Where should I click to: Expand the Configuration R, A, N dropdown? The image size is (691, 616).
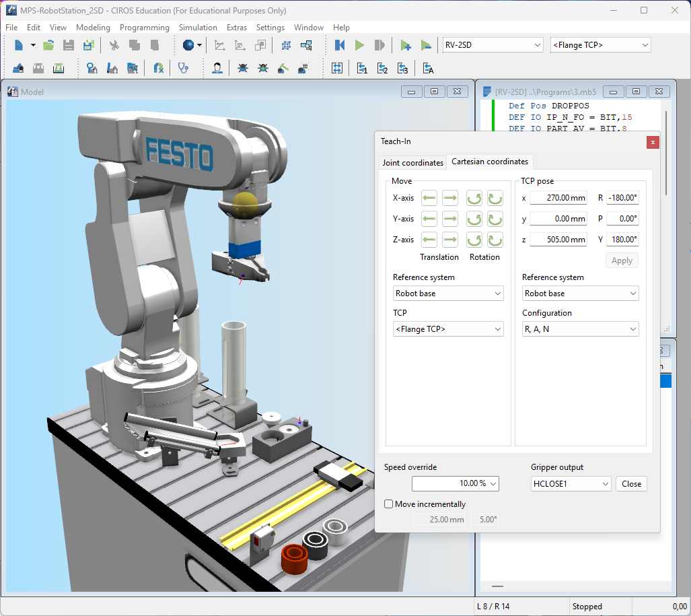(x=581, y=329)
